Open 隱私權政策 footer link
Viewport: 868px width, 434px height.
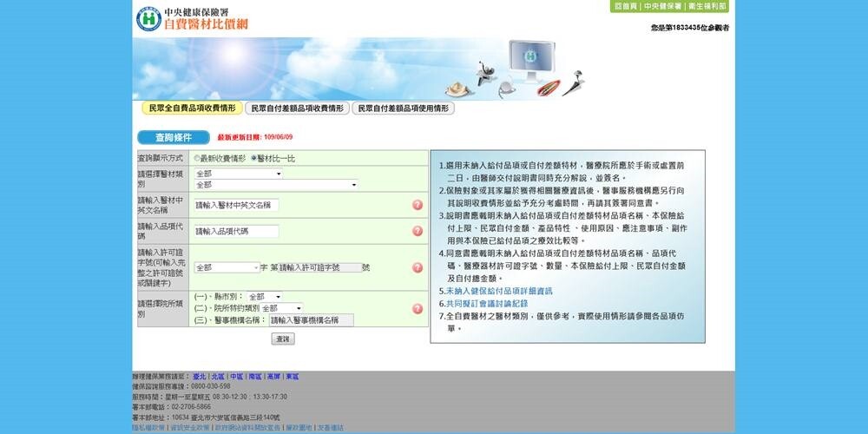[x=148, y=428]
